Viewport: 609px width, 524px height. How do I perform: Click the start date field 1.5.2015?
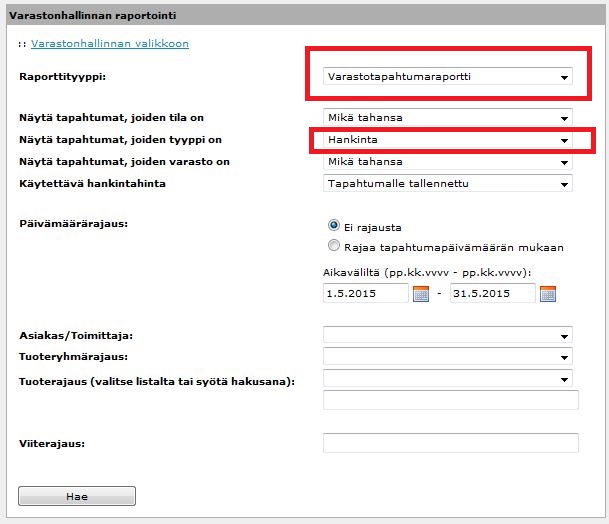[x=366, y=294]
